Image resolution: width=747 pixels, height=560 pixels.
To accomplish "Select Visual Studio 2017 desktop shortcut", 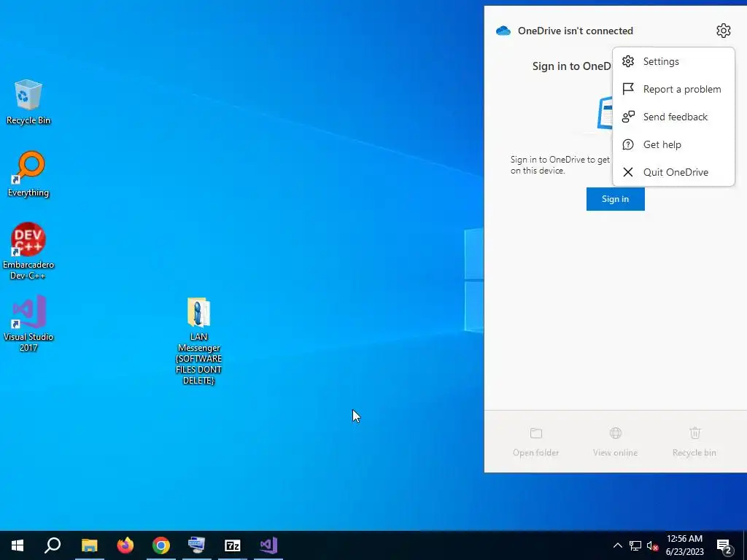I will point(28,323).
